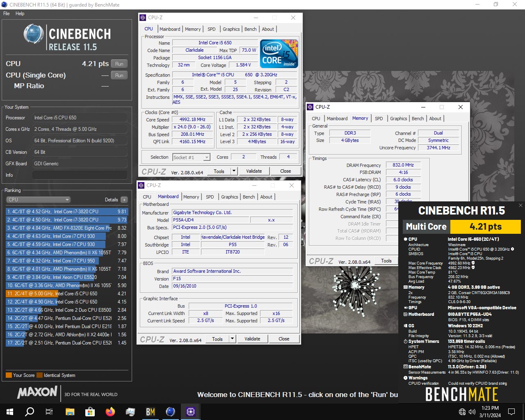This screenshot has height=420, width=525.
Task: Click the Uncore Frequency 3744.1 MHz value
Action: click(x=438, y=148)
